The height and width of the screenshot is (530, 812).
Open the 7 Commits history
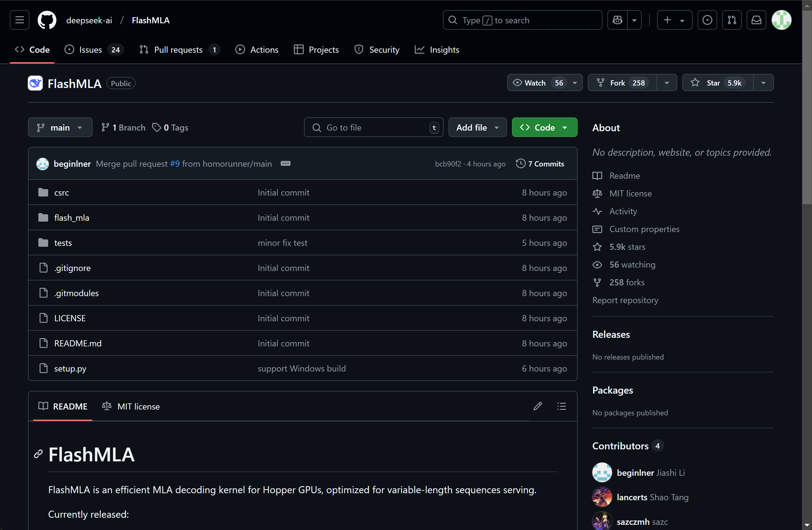pyautogui.click(x=540, y=164)
